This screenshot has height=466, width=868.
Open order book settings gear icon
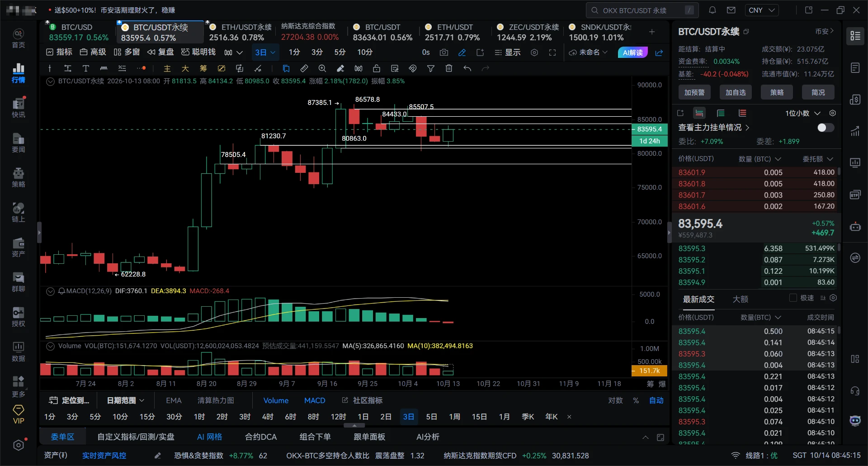[833, 113]
